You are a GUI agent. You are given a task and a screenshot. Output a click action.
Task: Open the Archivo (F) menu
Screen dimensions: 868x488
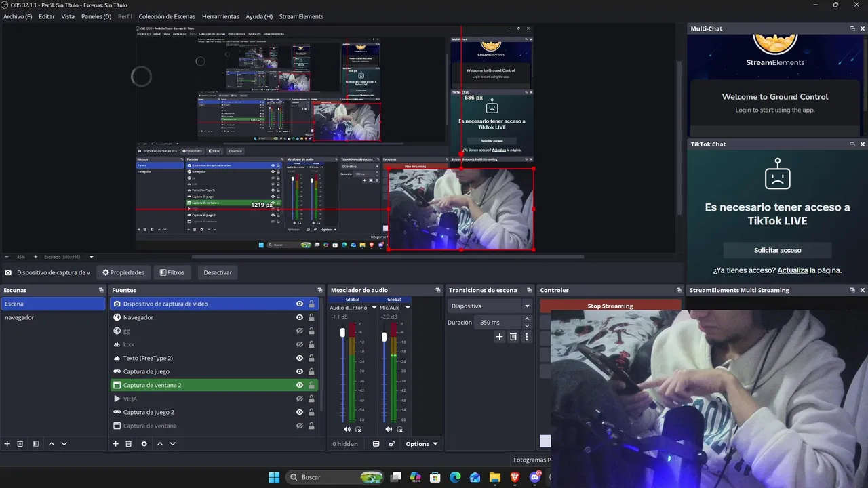click(x=18, y=16)
